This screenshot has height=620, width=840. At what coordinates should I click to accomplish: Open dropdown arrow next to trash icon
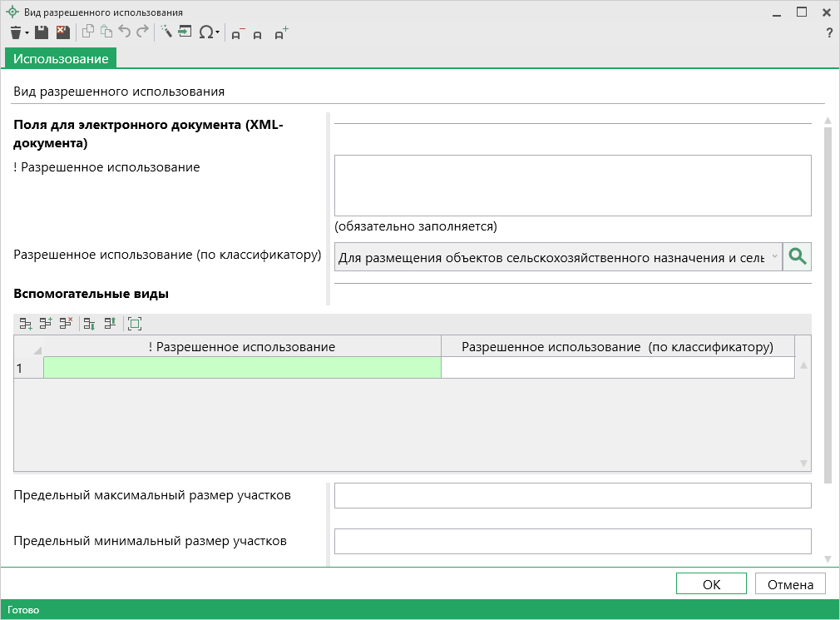click(x=27, y=33)
